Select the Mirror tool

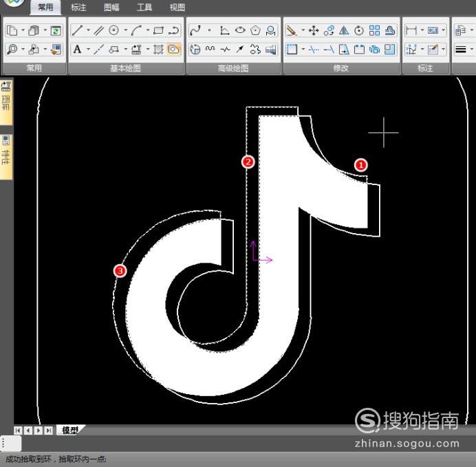click(x=344, y=31)
